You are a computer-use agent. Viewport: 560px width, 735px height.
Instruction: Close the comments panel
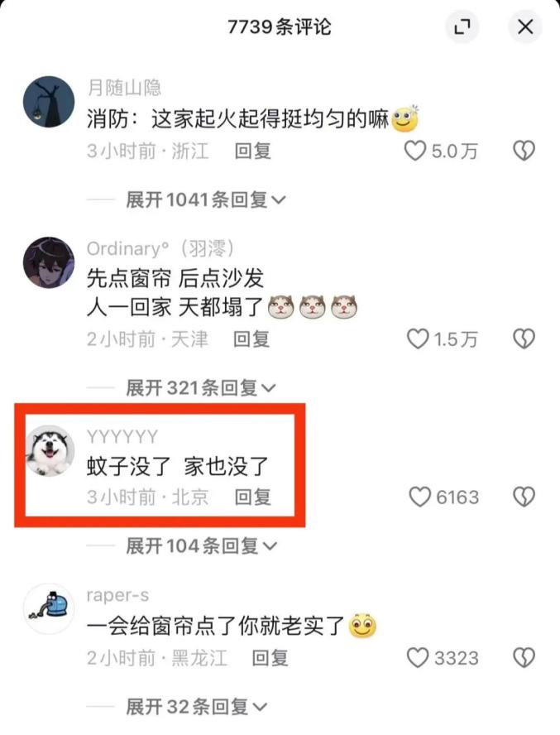click(x=525, y=26)
